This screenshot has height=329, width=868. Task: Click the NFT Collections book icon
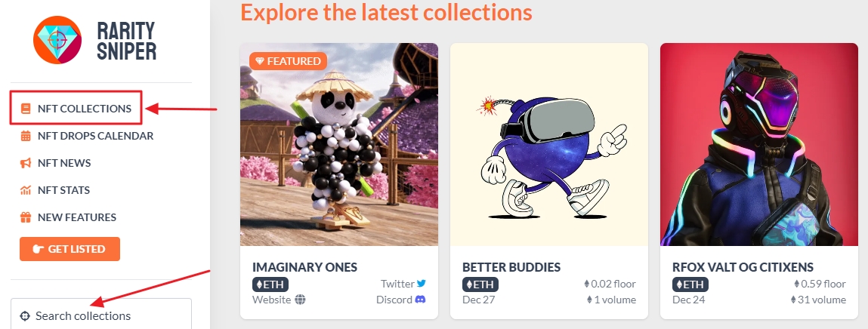point(26,109)
